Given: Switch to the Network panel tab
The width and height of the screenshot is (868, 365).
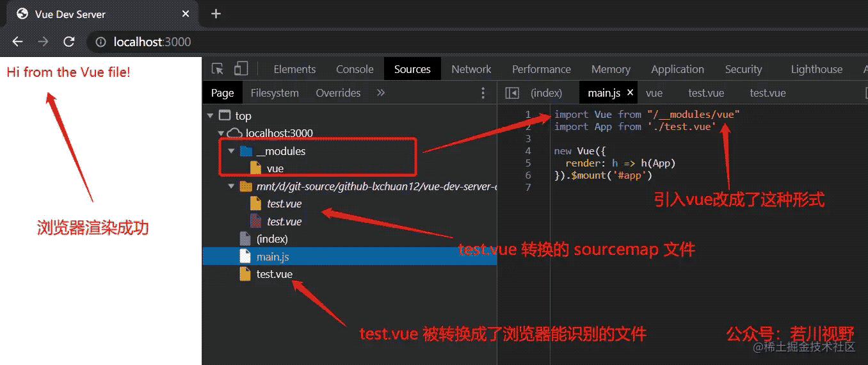Looking at the screenshot, I should pos(471,69).
